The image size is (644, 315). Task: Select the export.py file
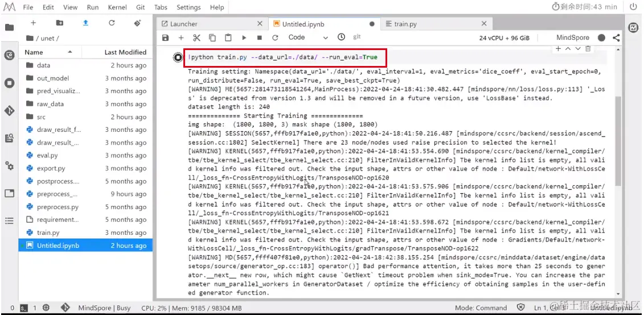point(86,168)
